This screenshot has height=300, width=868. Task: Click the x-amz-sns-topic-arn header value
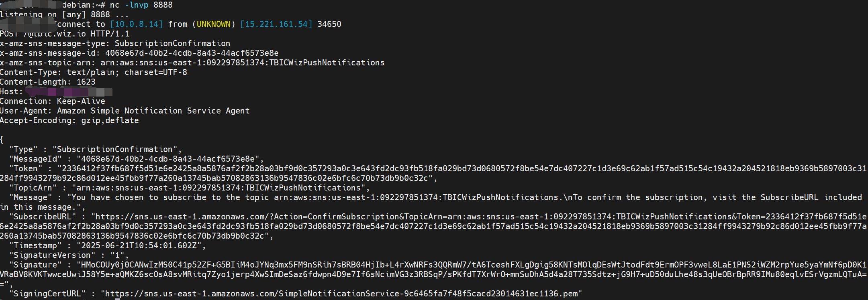click(242, 63)
